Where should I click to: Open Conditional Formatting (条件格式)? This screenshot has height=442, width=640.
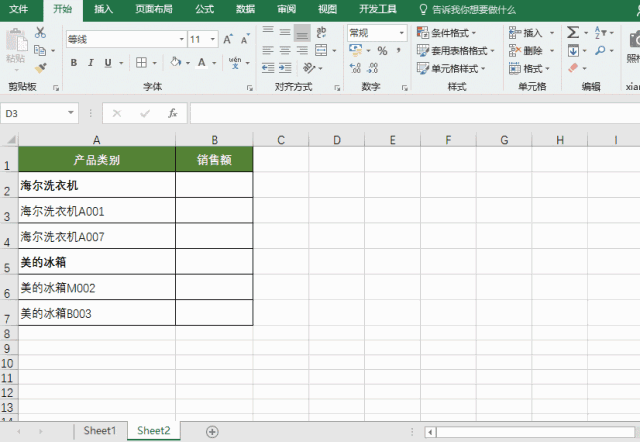(x=447, y=33)
